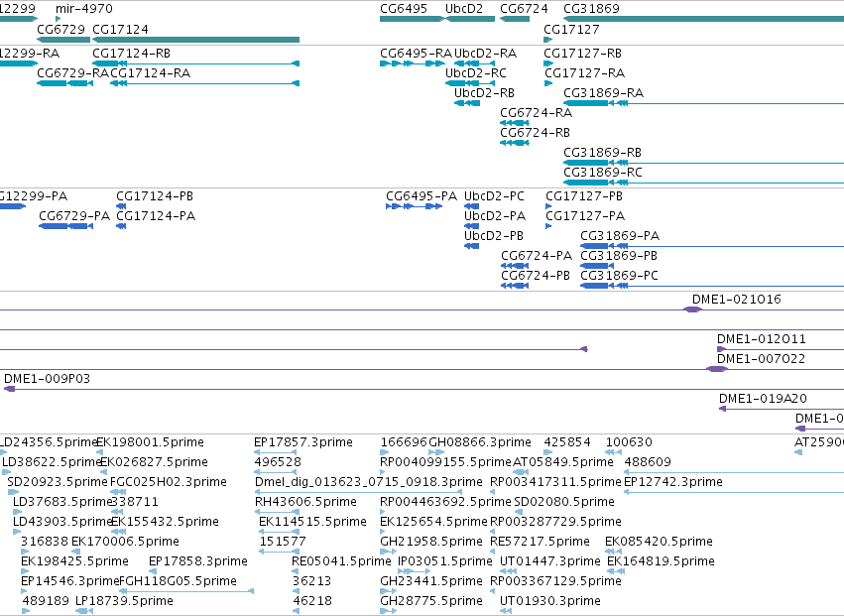Click transcript UbcD2-RB label
The height and width of the screenshot is (616, 844).
coord(484,93)
